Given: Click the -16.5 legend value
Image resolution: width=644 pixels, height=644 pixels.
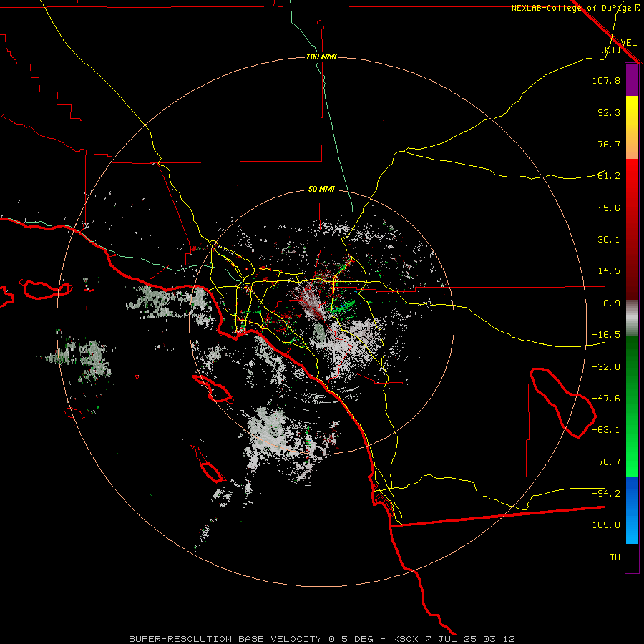Looking at the screenshot, I should (x=606, y=335).
